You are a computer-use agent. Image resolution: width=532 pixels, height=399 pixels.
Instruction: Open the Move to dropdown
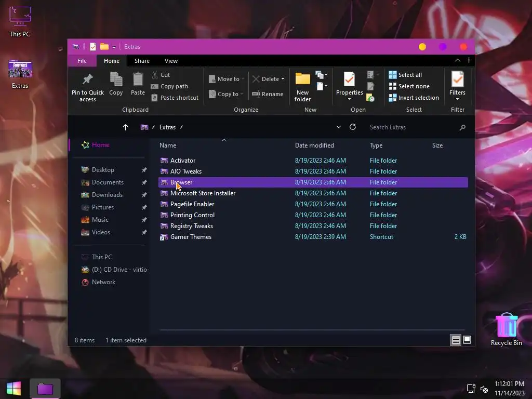pyautogui.click(x=227, y=79)
